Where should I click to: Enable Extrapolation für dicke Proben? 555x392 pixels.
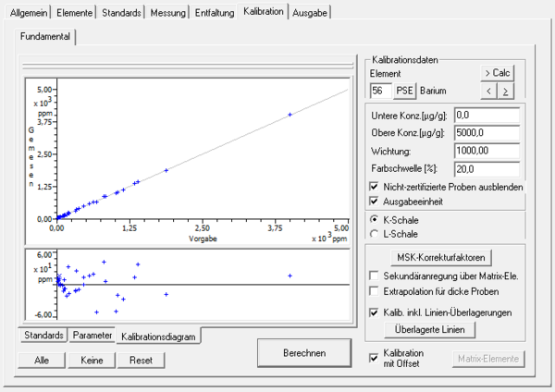[374, 291]
